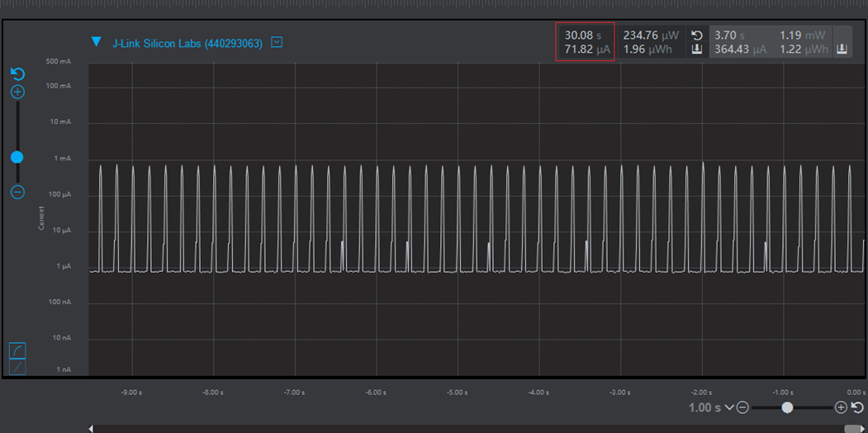The height and width of the screenshot is (433, 868).
Task: Click the 3.70 s selection time value
Action: click(x=728, y=36)
